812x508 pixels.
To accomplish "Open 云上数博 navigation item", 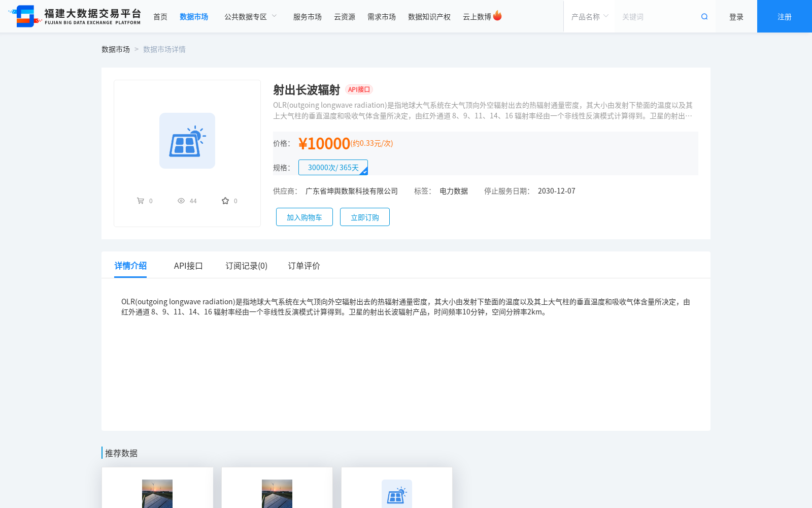I will coord(477,17).
